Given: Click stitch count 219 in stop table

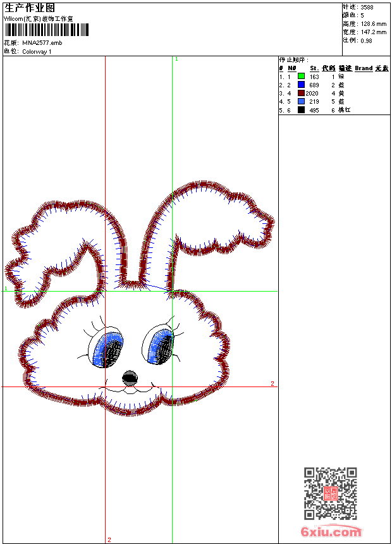Looking at the screenshot, I should pos(314,102).
